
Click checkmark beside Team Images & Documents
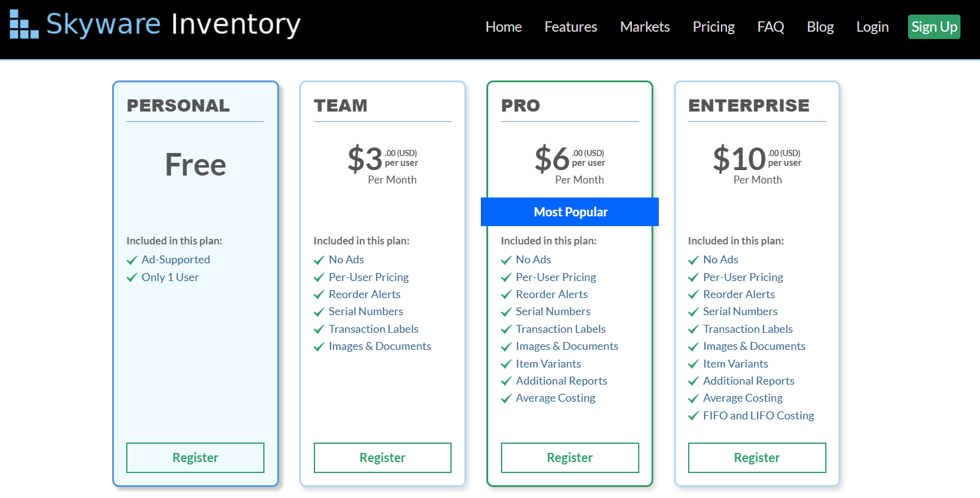coord(319,347)
